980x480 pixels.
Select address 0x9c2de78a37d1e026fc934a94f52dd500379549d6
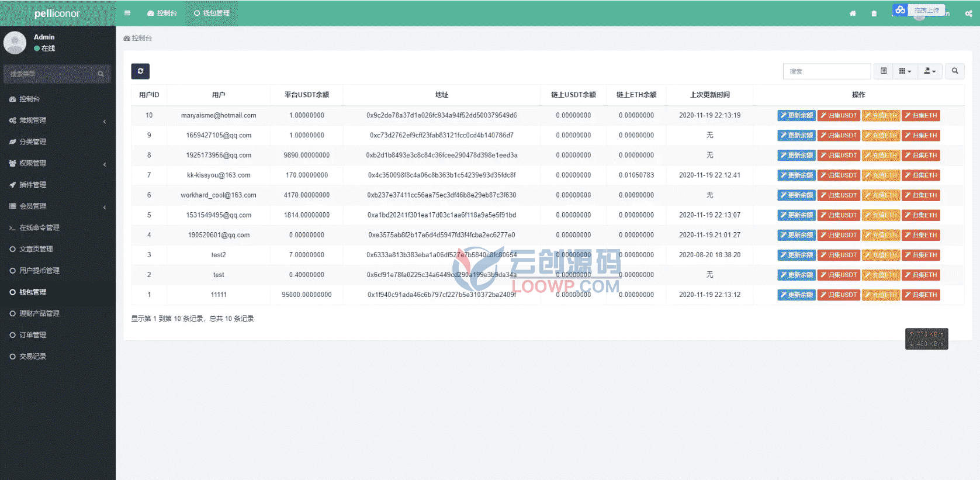[442, 115]
